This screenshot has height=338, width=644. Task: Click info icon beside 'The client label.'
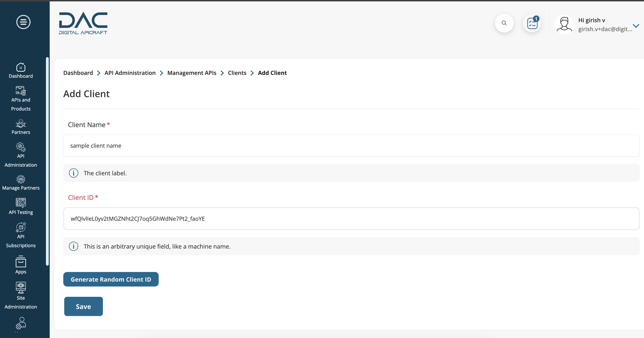[x=74, y=173]
